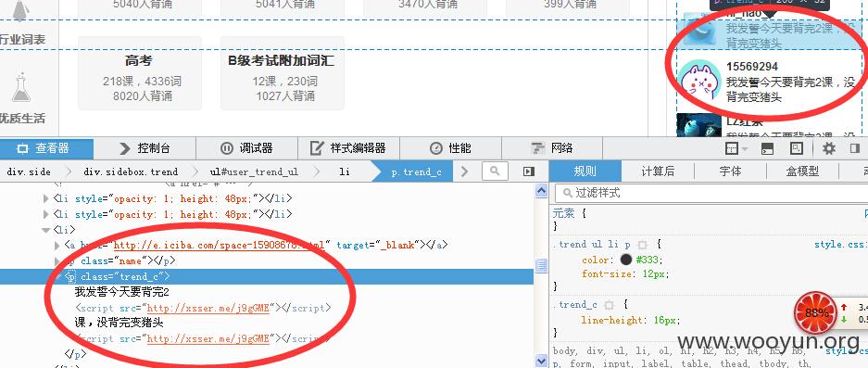Click the selector highlighter icon next to .trend ul li p
This screenshot has width=868, height=368.
(642, 245)
